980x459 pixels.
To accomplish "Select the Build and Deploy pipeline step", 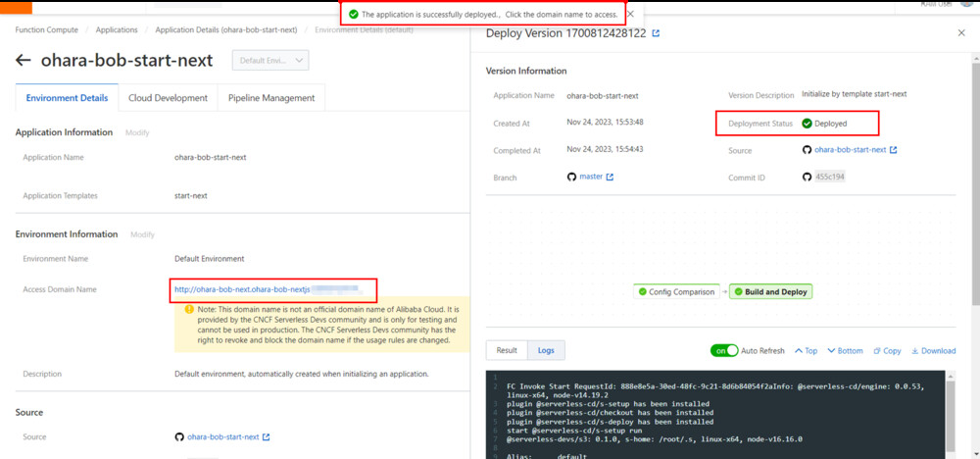I will point(770,292).
